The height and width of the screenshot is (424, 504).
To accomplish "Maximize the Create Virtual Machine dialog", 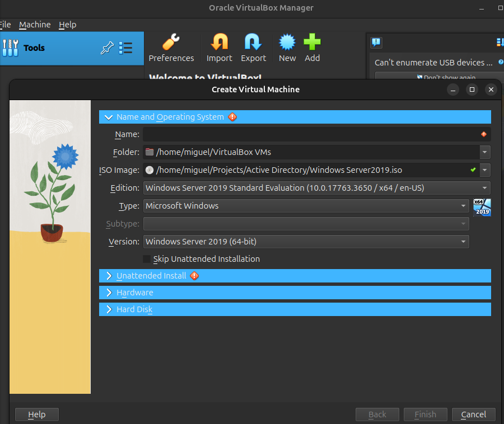I will 472,89.
